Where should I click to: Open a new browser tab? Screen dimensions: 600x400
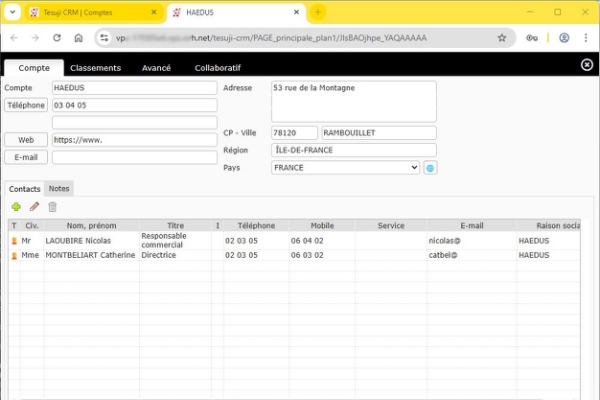[318, 12]
